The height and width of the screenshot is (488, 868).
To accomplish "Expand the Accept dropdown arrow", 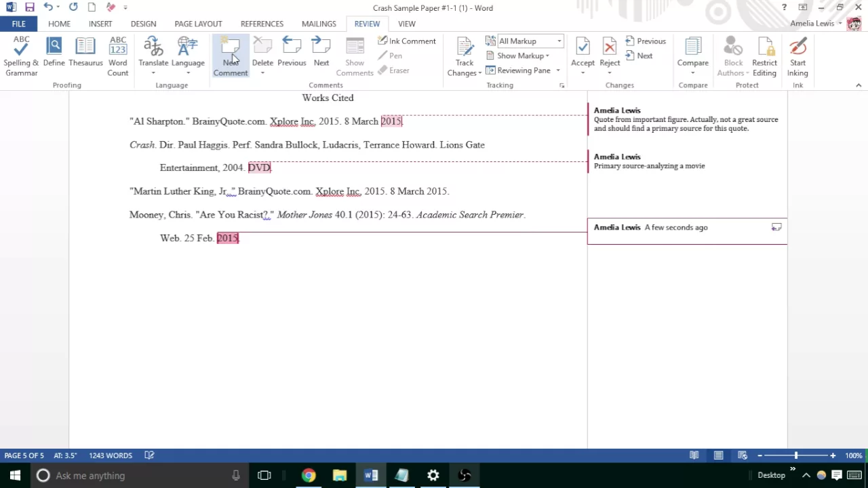I will pyautogui.click(x=583, y=73).
